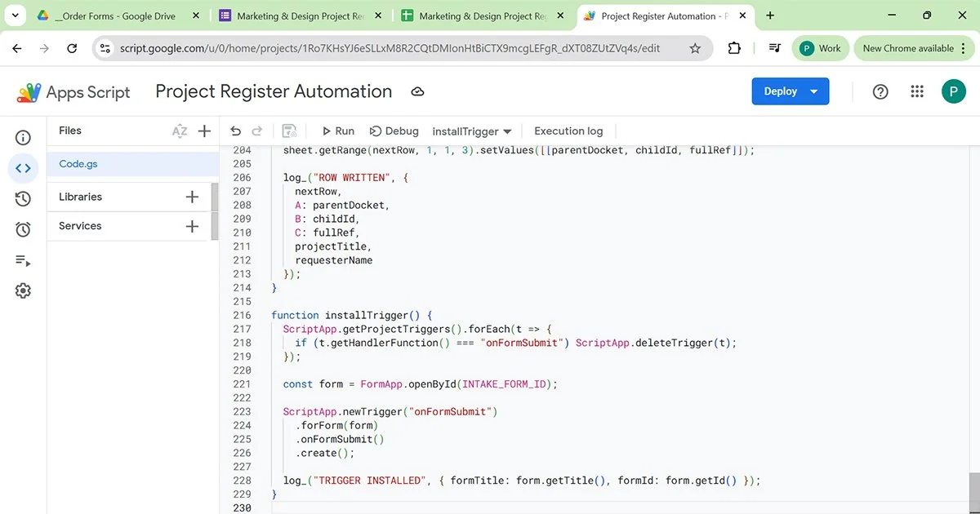Open the Executions list icon
The width and height of the screenshot is (980, 514).
(23, 260)
